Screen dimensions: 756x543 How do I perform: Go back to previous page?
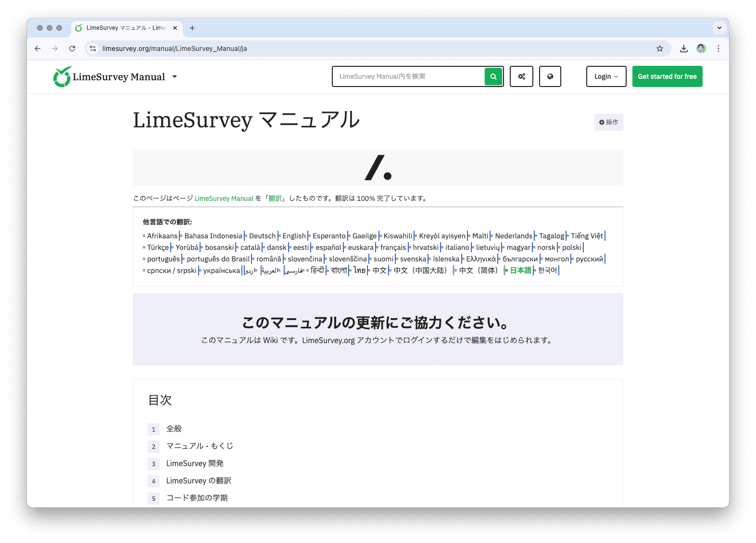coord(38,49)
